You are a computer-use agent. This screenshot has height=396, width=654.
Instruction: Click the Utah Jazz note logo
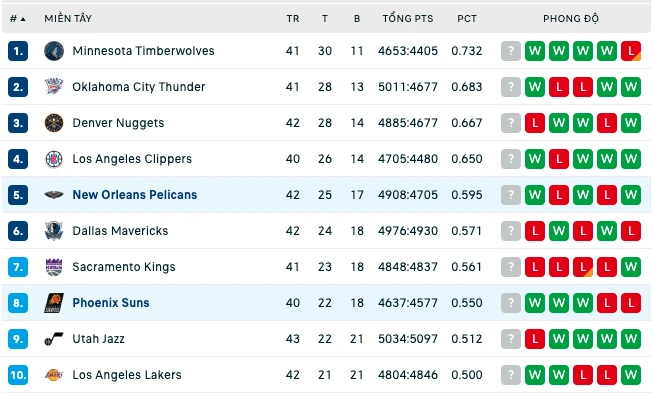[54, 339]
